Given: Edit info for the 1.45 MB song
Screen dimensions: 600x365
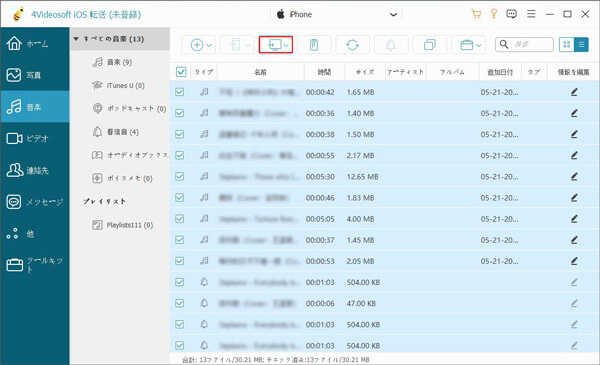Looking at the screenshot, I should tap(574, 240).
